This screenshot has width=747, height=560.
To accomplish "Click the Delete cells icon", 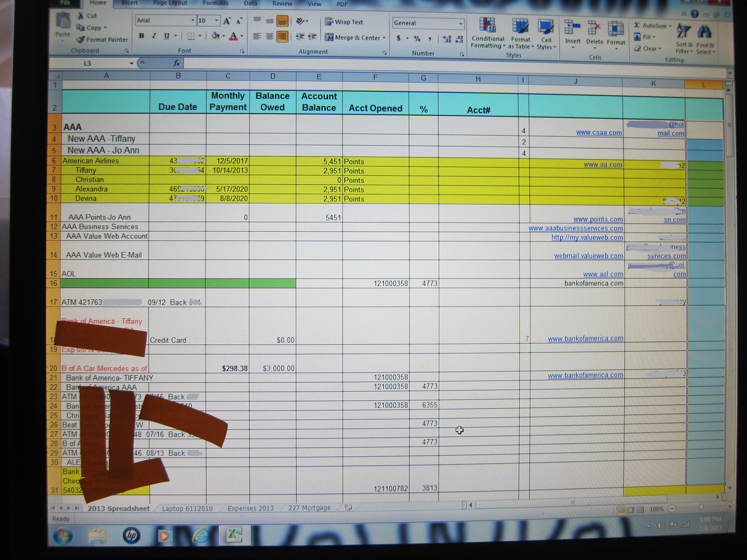I will 594,28.
